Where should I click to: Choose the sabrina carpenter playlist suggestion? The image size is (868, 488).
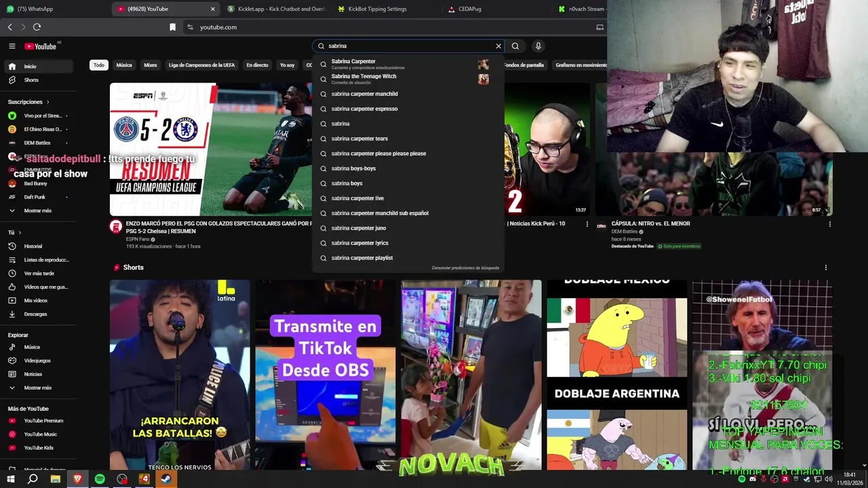[x=407, y=258]
